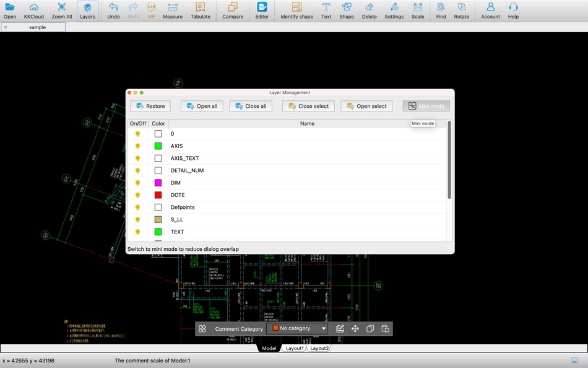Click the four-squares grid icon in comment bar
Image resolution: width=588 pixels, height=368 pixels.
coord(202,328)
